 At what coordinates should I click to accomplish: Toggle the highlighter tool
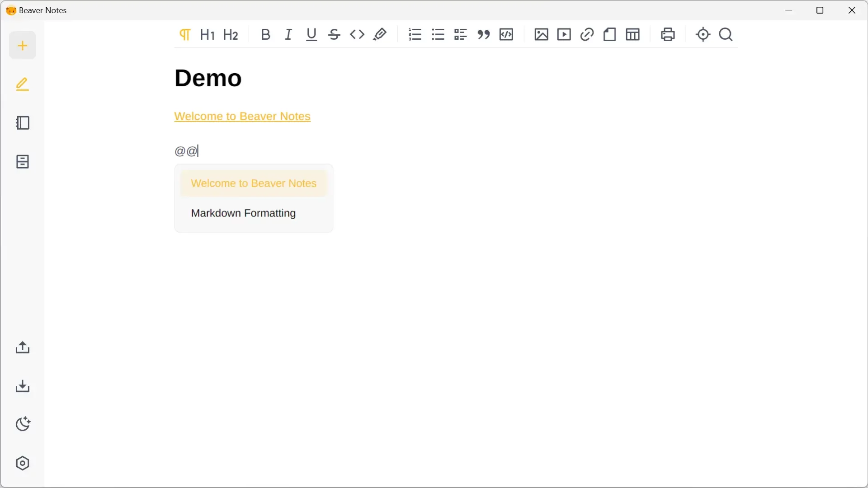coord(380,34)
